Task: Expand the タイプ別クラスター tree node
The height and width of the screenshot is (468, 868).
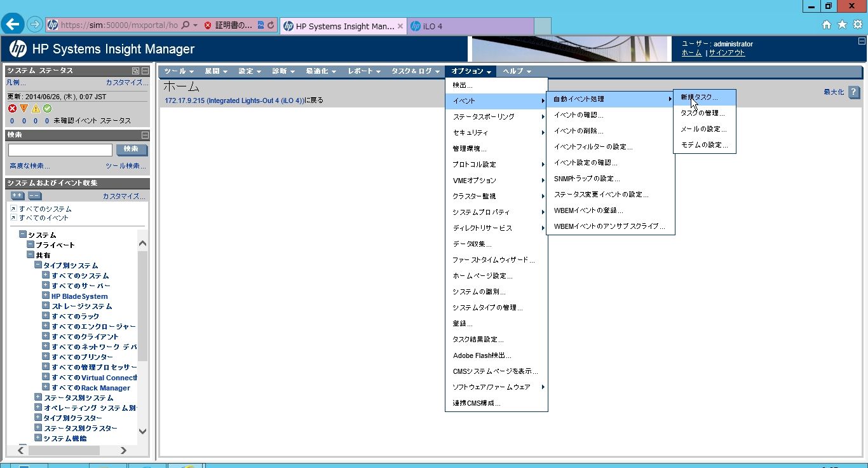Action: pos(38,418)
